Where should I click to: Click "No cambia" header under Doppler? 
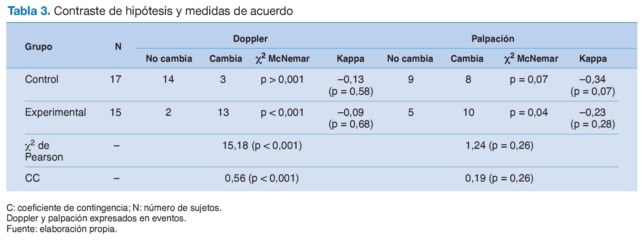click(x=169, y=59)
